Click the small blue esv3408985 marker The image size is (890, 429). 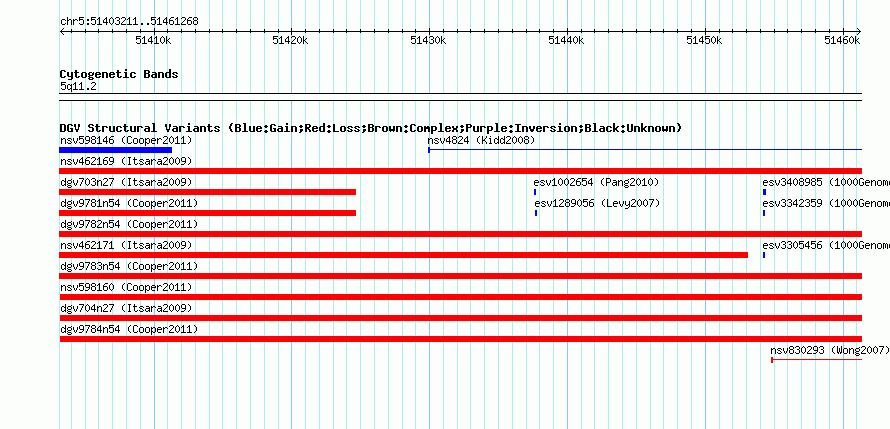765,192
